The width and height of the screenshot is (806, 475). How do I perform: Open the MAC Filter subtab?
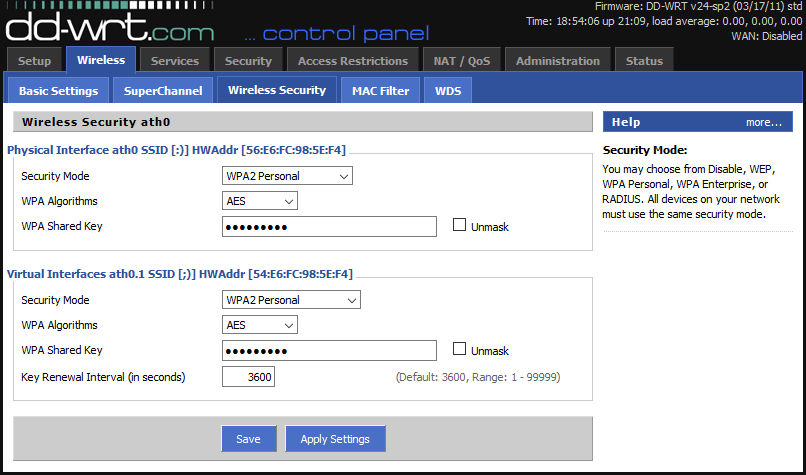380,90
